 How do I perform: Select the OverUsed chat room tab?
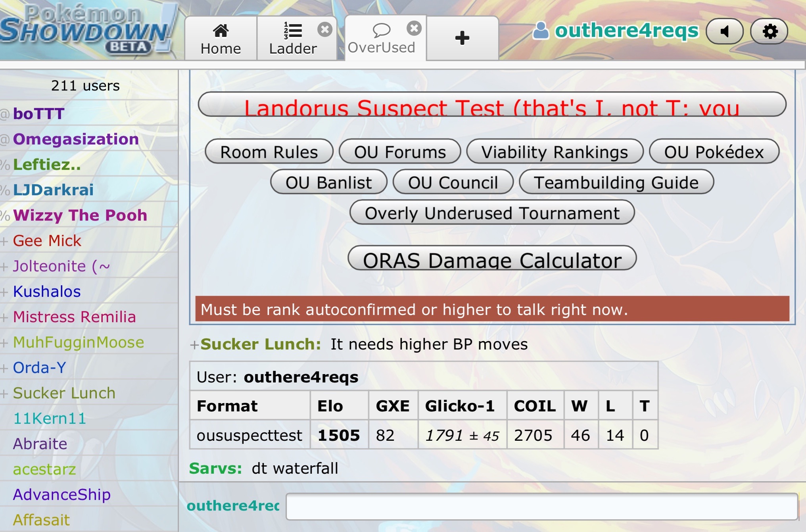coord(381,38)
